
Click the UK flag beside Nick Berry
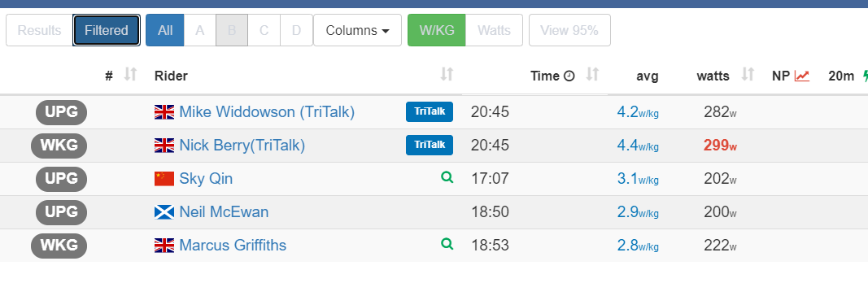pyautogui.click(x=164, y=146)
